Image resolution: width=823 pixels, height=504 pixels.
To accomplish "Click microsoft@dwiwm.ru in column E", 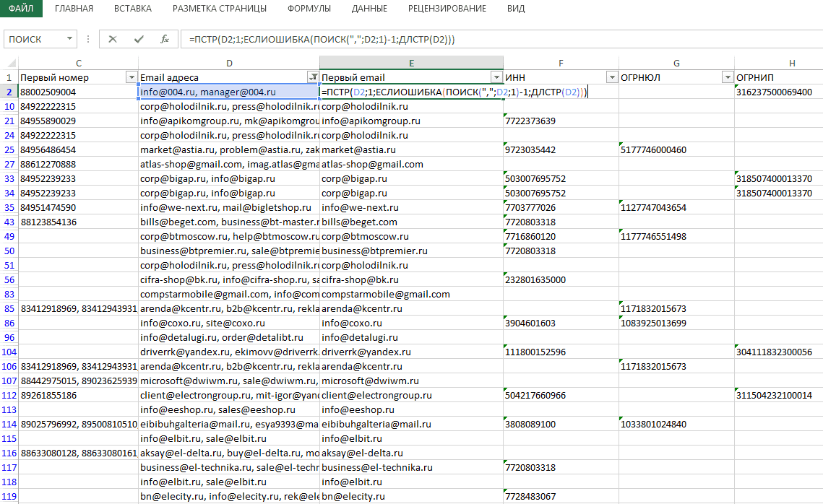I will [x=412, y=381].
